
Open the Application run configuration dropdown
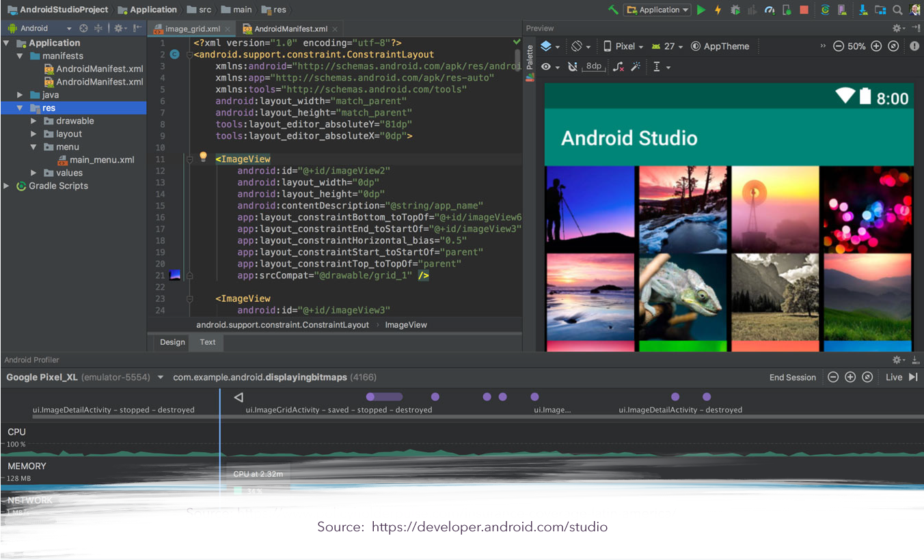(657, 10)
